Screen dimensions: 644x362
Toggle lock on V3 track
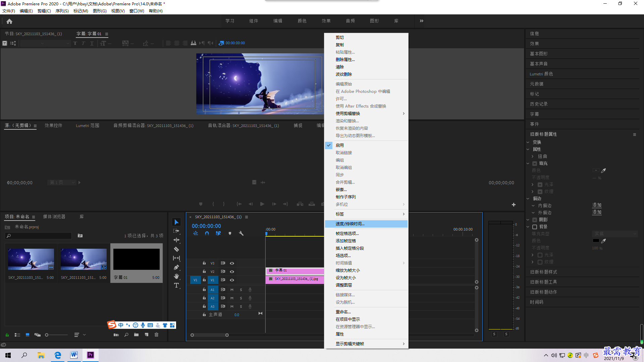pos(204,263)
